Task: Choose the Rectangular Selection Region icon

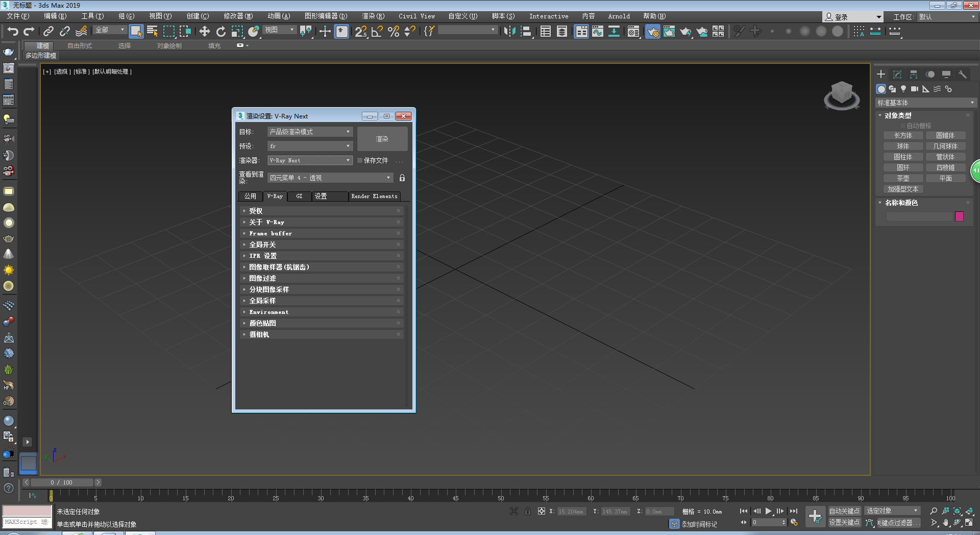Action: [169, 31]
